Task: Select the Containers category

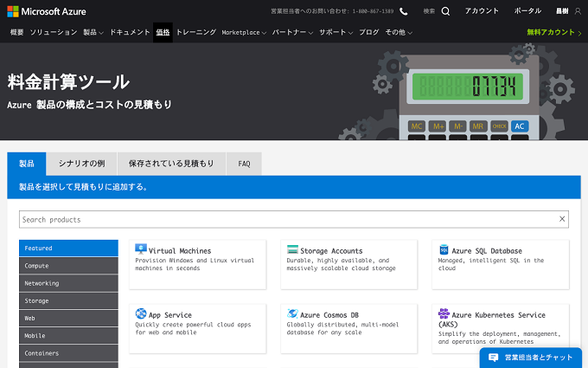Action: click(x=68, y=353)
